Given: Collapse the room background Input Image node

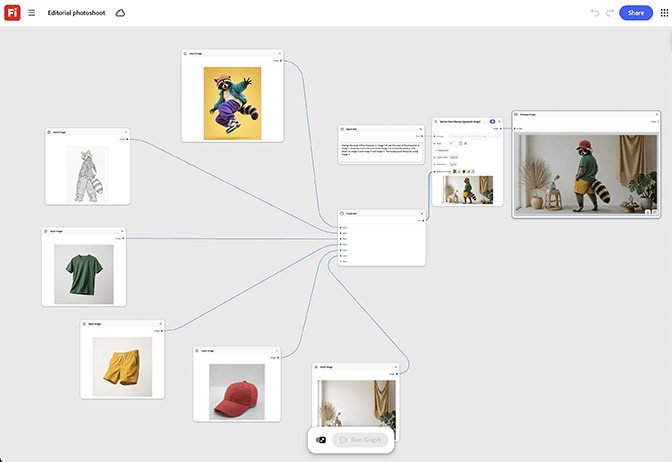Looking at the screenshot, I should pos(396,367).
